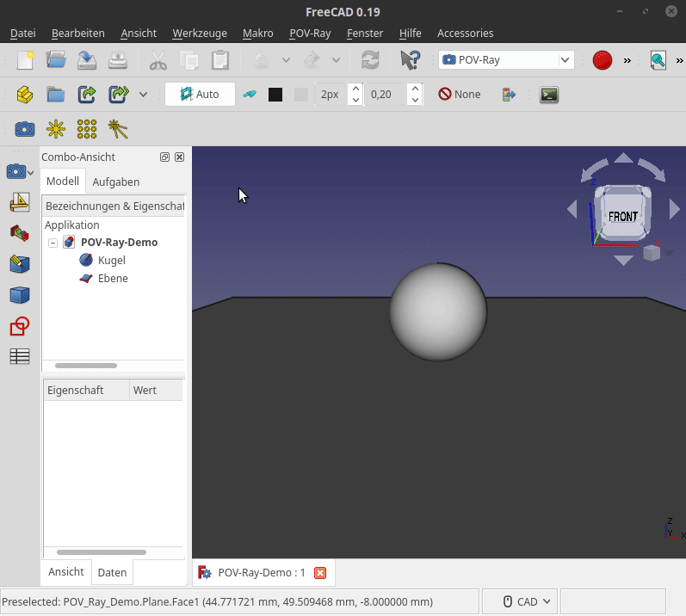Click the refresh recompute icon
686x616 pixels.
[x=370, y=60]
